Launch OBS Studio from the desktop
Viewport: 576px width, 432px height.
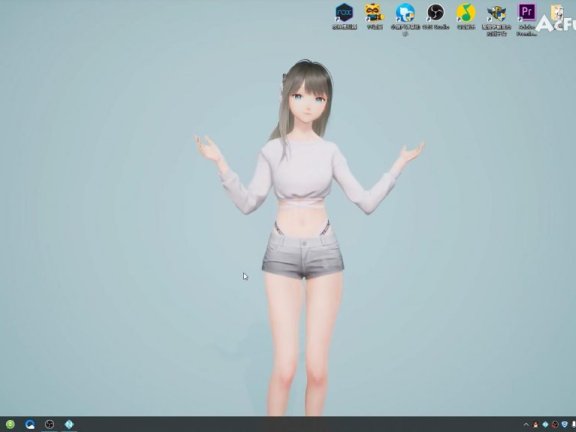[436, 17]
